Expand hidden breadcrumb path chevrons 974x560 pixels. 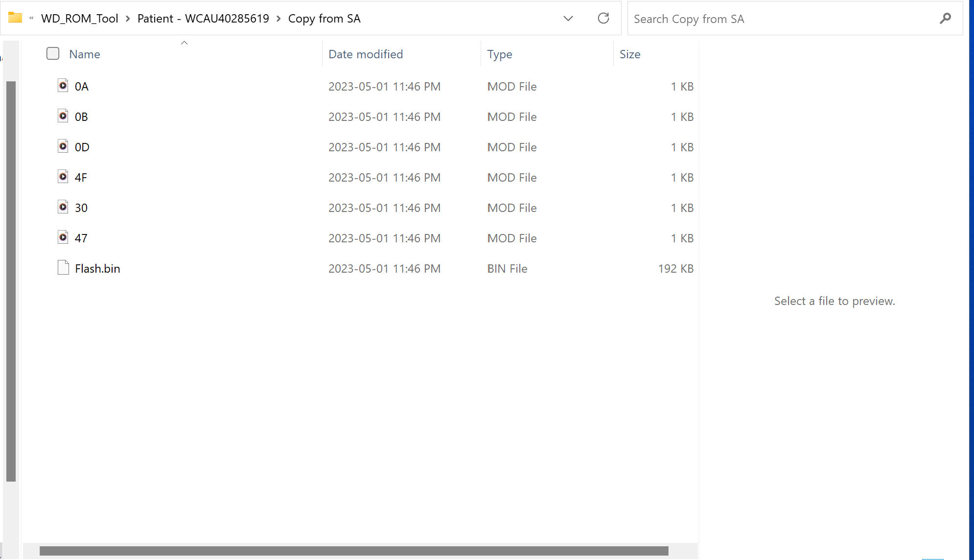[31, 18]
